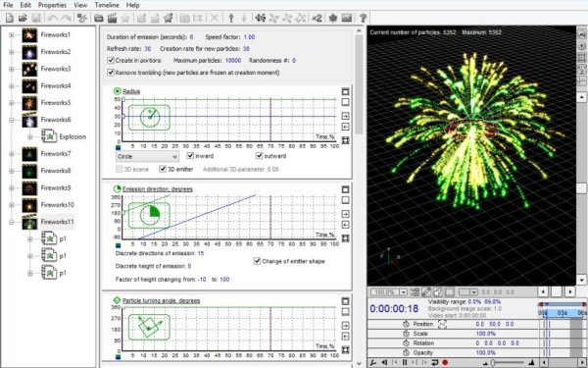
Task: Disable Change of emitter shape option
Action: [x=257, y=261]
